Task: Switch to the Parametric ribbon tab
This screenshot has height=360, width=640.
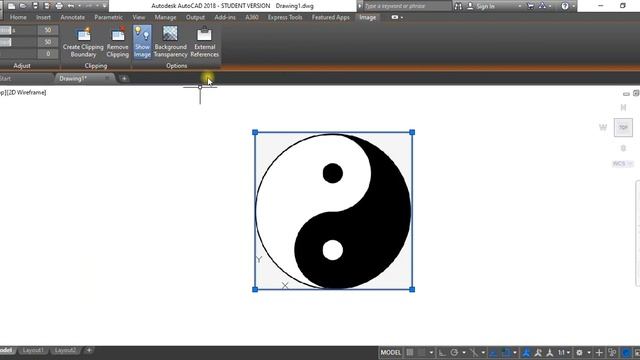Action: point(108,17)
